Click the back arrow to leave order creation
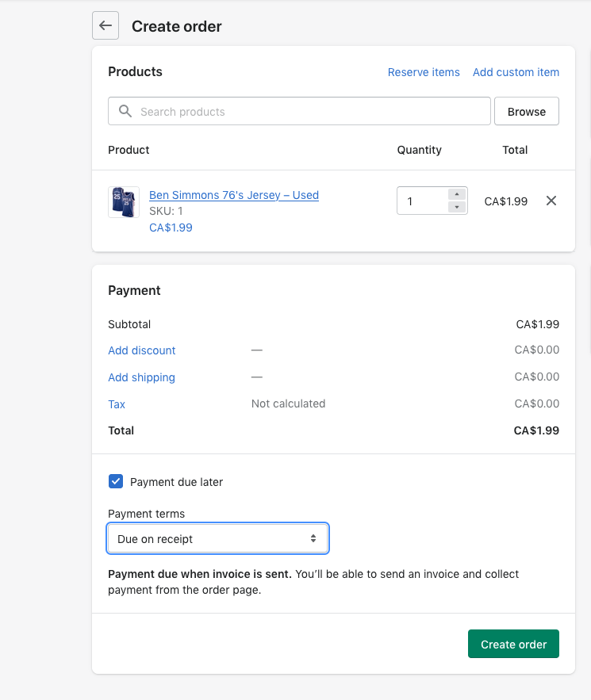Image resolution: width=591 pixels, height=700 pixels. [105, 25]
